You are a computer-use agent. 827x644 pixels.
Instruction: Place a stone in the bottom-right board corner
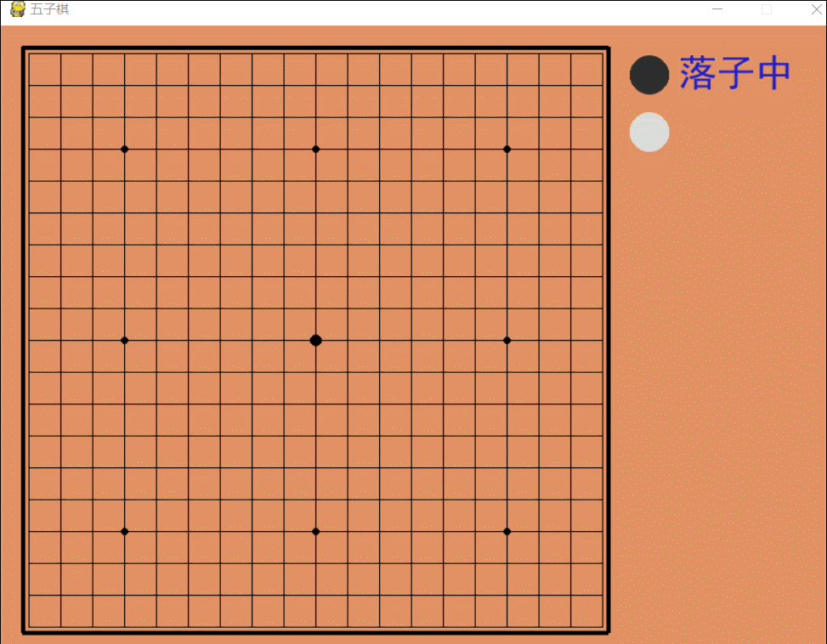point(602,626)
